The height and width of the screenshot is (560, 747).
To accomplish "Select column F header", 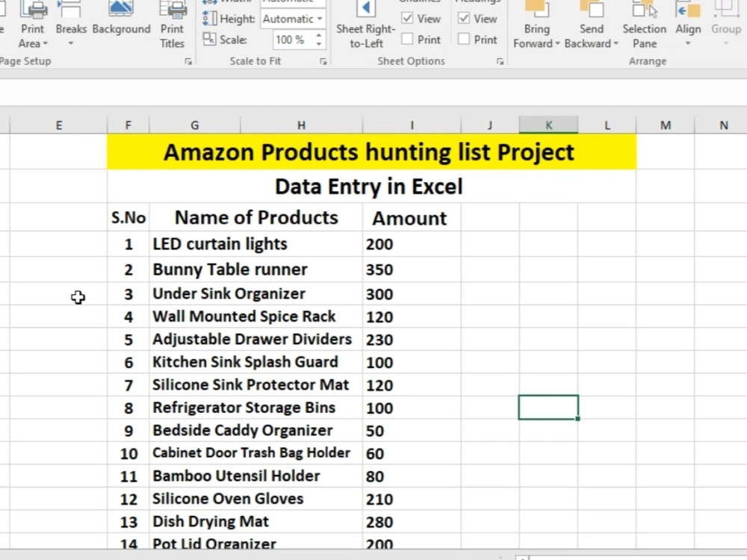I will coord(128,125).
